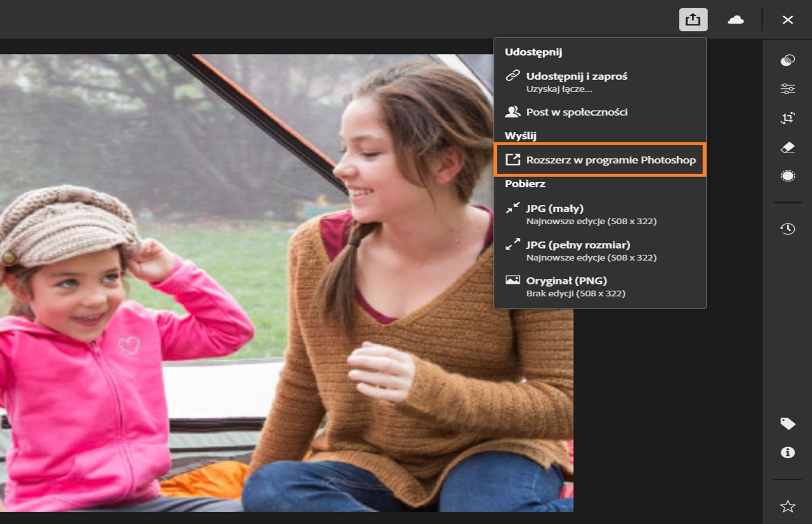Open the star rating panel
Viewport: 812px width, 524px height.
click(x=788, y=505)
